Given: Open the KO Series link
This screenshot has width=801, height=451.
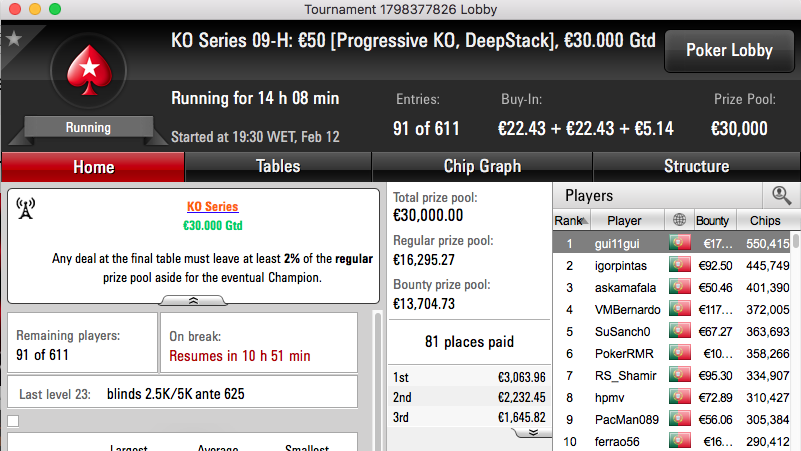Looking at the screenshot, I should (213, 206).
